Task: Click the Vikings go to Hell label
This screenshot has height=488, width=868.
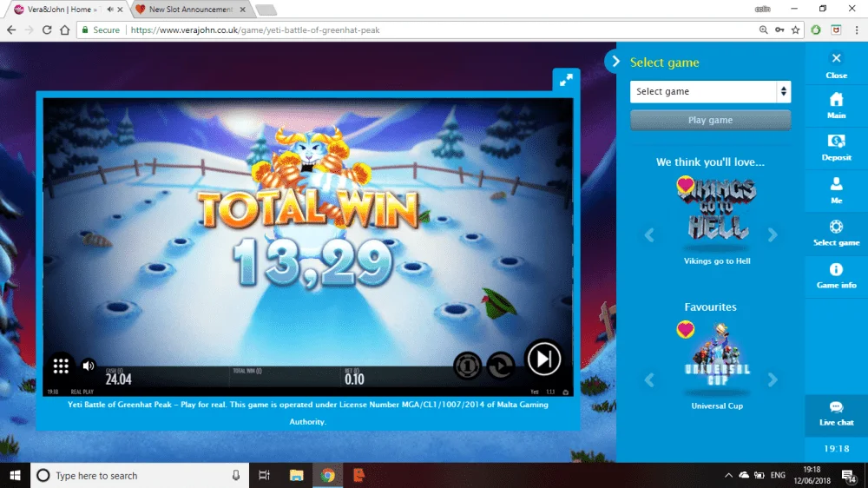Action: pyautogui.click(x=717, y=260)
